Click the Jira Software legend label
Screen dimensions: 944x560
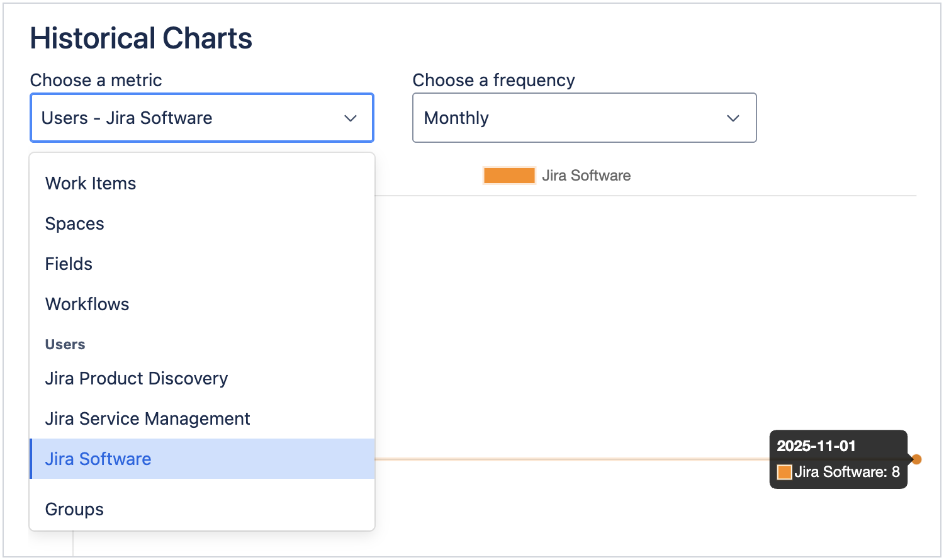click(586, 176)
